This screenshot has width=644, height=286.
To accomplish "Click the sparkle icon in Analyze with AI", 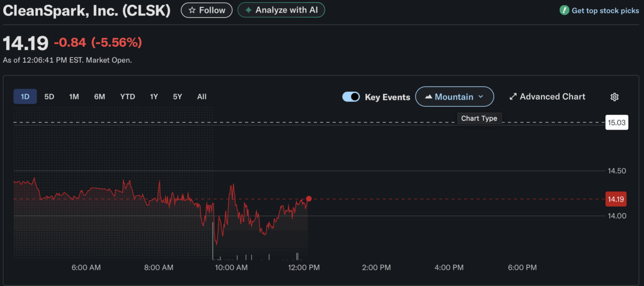I will click(248, 10).
